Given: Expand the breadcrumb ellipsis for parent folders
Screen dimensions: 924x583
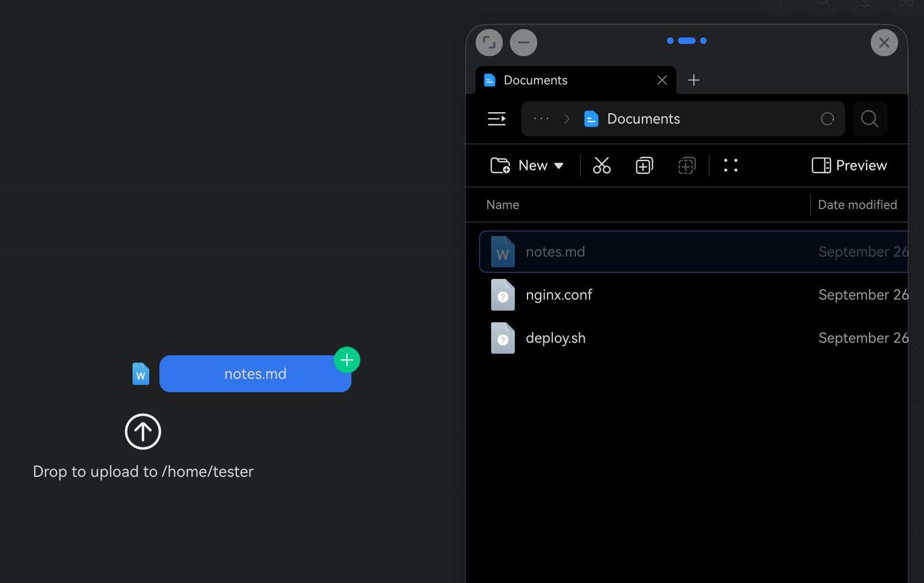Looking at the screenshot, I should click(x=541, y=119).
